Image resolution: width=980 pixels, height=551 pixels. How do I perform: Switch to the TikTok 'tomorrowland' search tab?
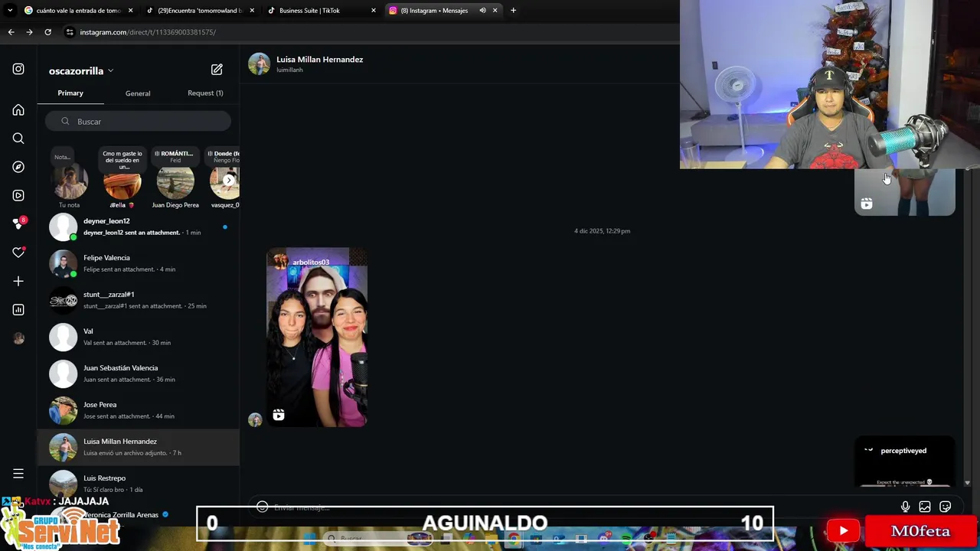[x=201, y=11]
